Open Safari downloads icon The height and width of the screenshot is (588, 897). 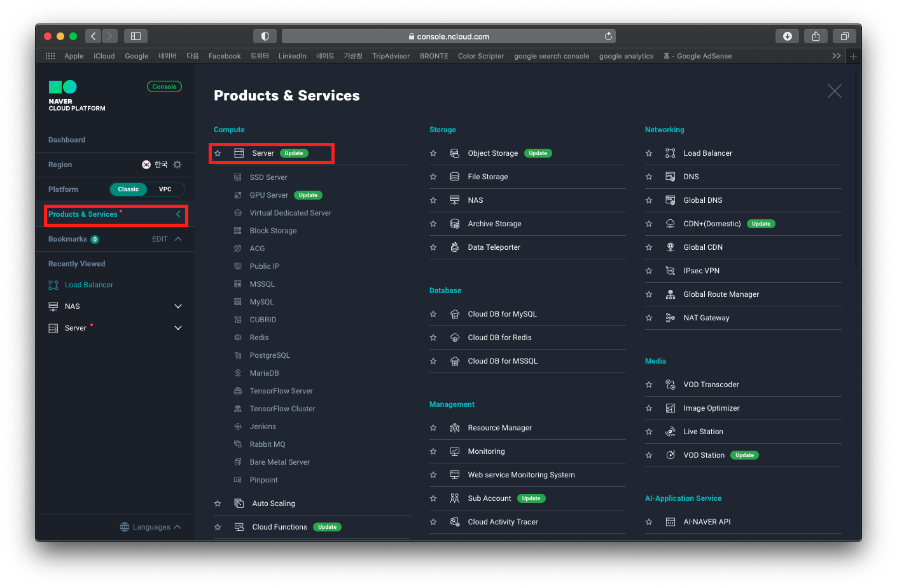(787, 36)
